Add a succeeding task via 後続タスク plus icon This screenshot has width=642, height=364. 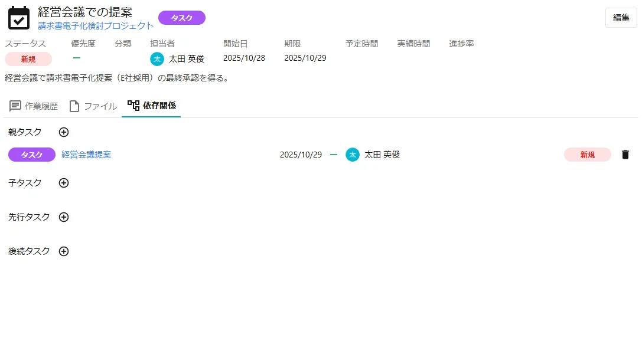(x=64, y=251)
